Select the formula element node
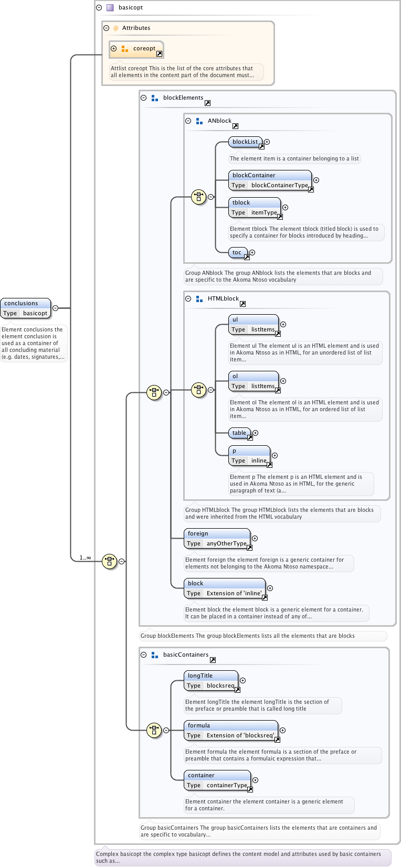This screenshot has height=868, width=401. pyautogui.click(x=231, y=730)
